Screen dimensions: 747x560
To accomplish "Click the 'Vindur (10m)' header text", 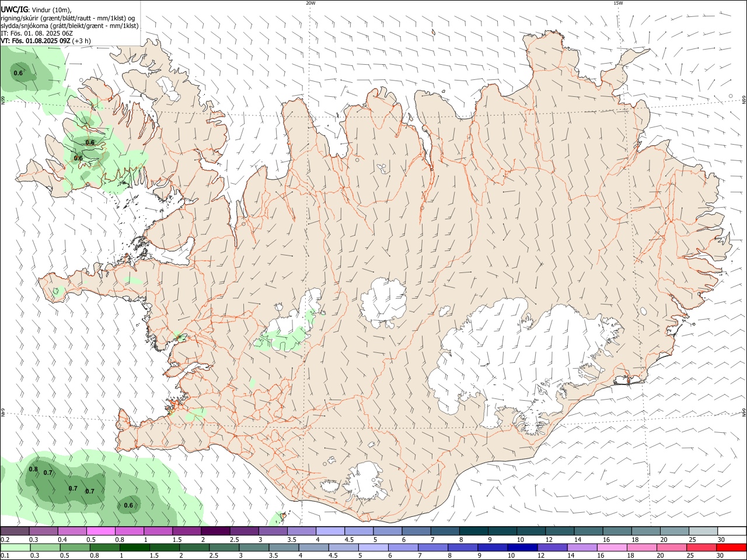I will [53, 10].
